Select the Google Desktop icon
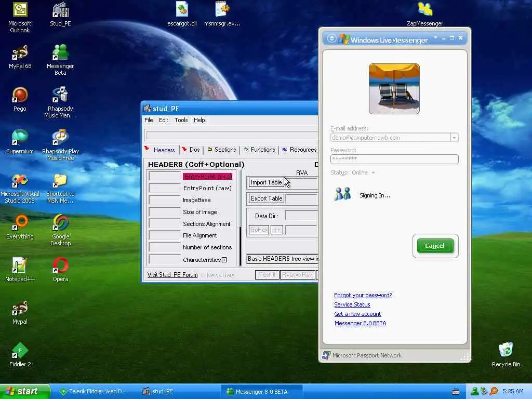Image resolution: width=532 pixels, height=399 pixels. [x=60, y=230]
